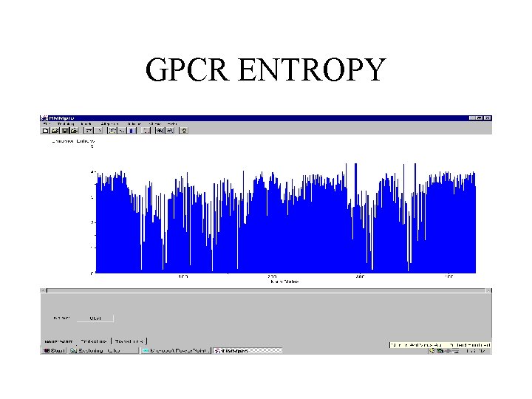Click the right scroll arrow of the chart scrollbar
Image resolution: width=532 pixels, height=399 pixels.
(489, 290)
